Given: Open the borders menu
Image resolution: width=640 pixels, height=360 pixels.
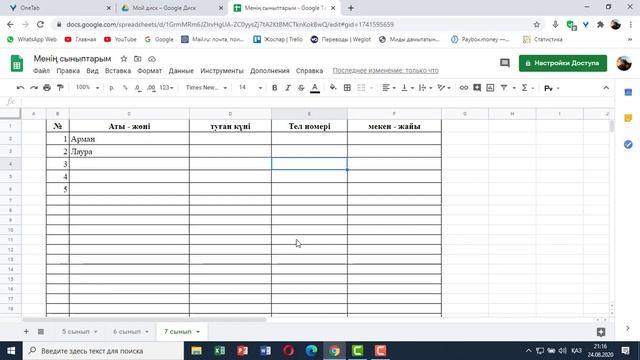Looking at the screenshot, I should 347,88.
